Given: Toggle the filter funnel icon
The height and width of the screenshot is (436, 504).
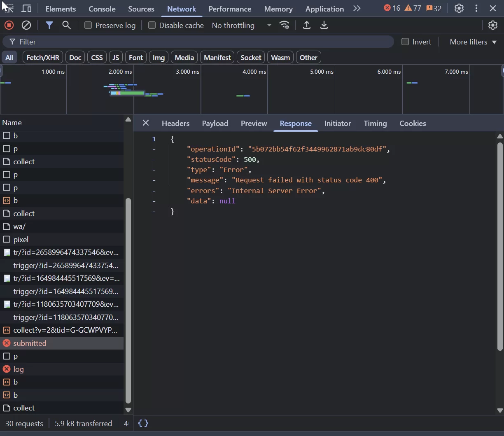Looking at the screenshot, I should point(49,25).
